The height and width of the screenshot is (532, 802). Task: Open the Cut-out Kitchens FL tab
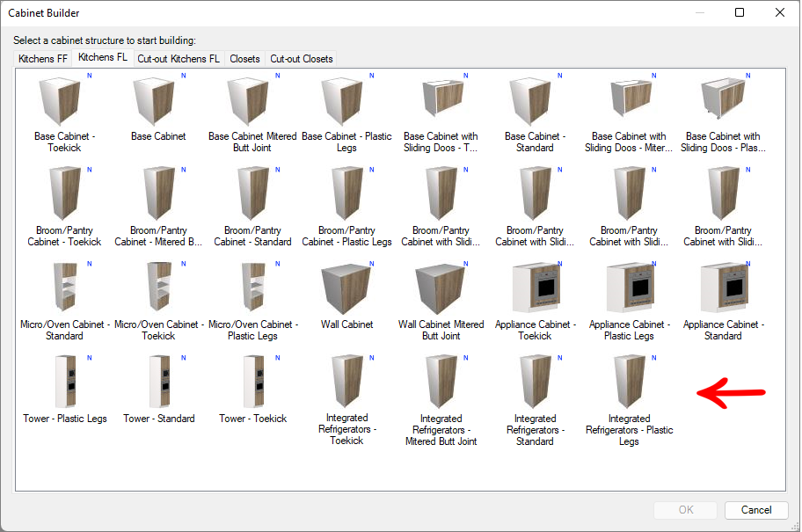(x=179, y=59)
